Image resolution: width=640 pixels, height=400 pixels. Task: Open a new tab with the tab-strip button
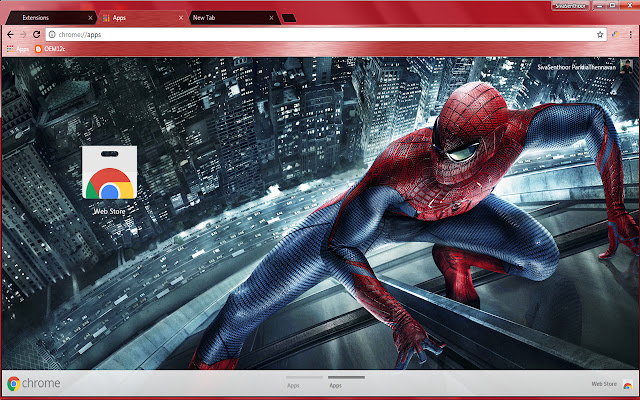[x=289, y=18]
